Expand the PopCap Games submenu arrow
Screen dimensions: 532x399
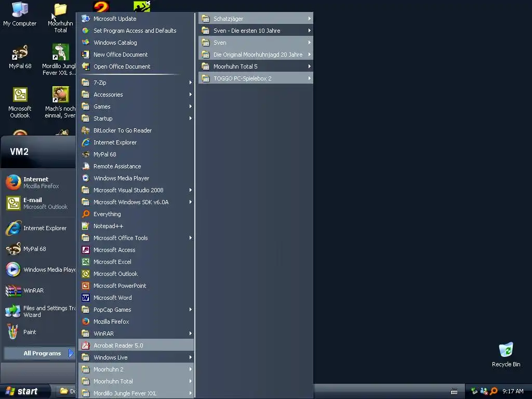tap(190, 310)
